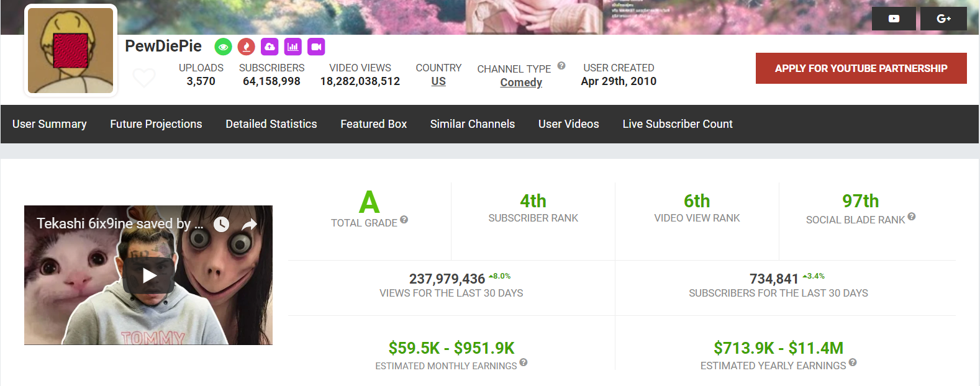Open the Google Plus button in banner

(x=943, y=19)
